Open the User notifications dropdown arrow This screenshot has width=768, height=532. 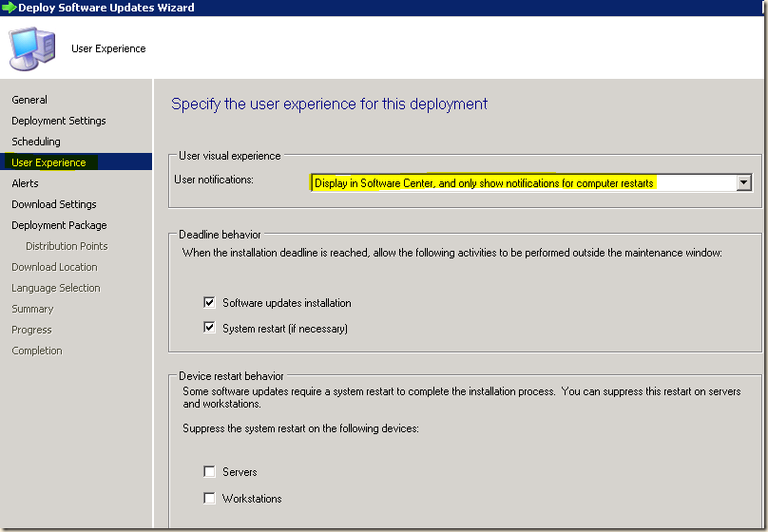tap(743, 183)
